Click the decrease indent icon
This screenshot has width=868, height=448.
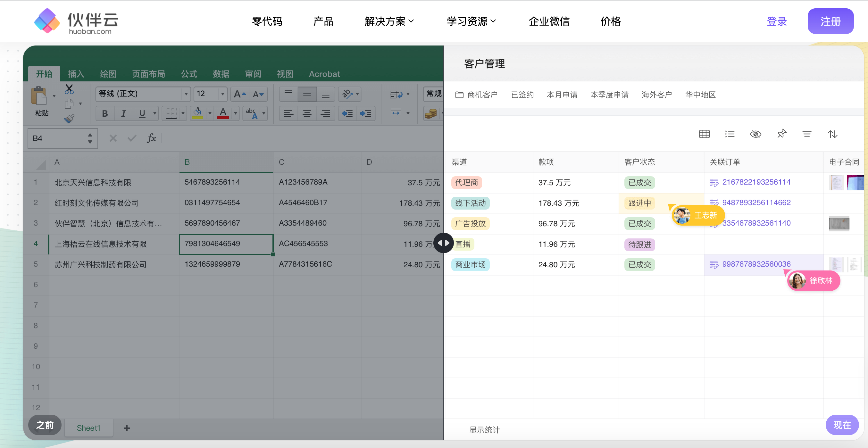347,113
